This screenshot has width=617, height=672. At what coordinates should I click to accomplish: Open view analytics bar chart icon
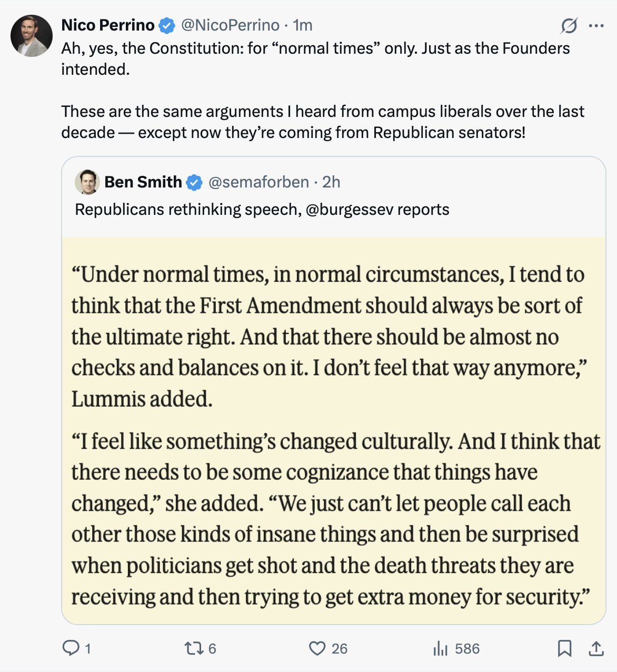(440, 648)
